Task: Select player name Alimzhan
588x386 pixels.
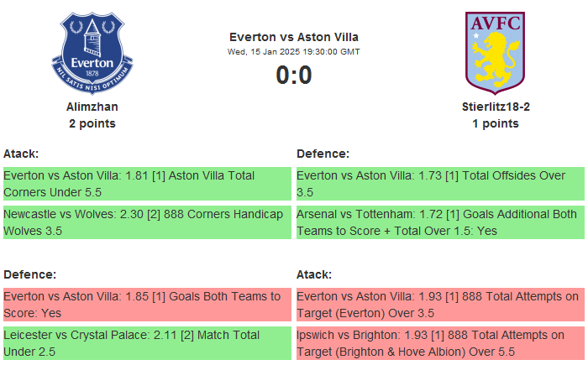Action: tap(92, 107)
